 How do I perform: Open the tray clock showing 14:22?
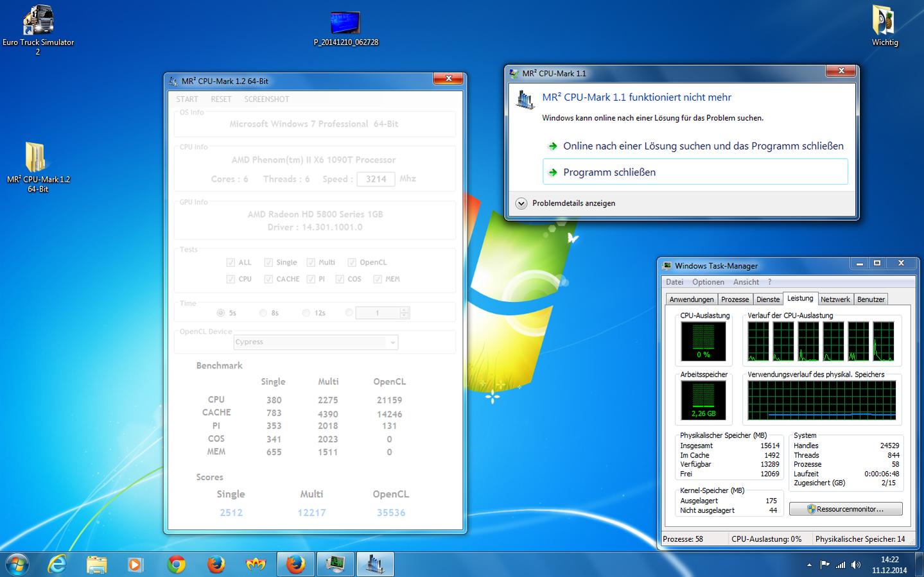click(x=889, y=564)
